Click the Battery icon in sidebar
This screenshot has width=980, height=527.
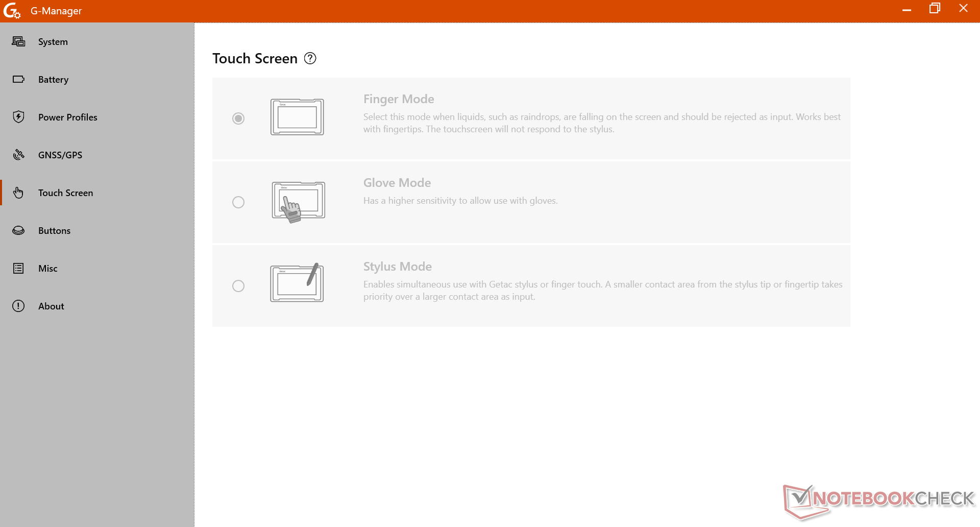[18, 79]
